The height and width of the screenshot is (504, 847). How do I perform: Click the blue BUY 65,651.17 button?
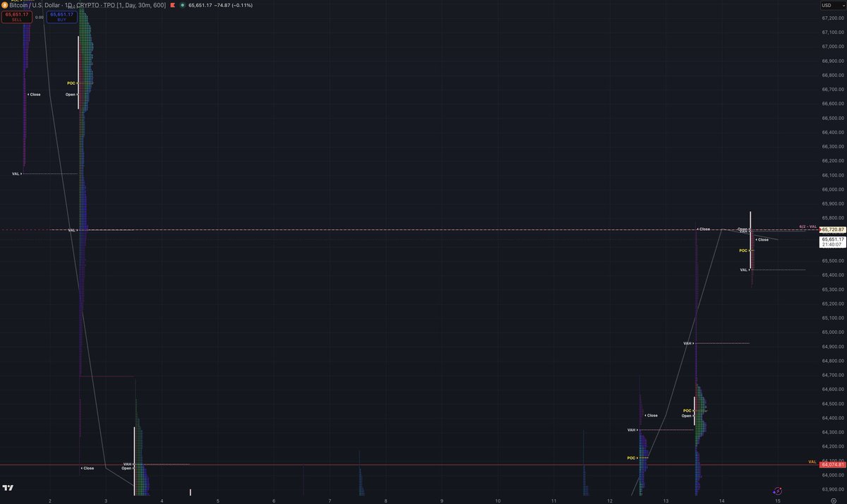(61, 16)
